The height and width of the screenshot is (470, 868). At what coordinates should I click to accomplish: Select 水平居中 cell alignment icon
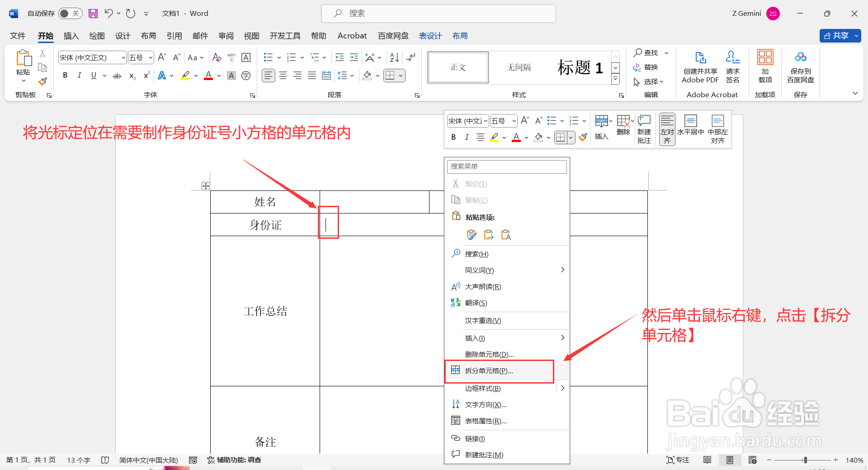[x=690, y=128]
